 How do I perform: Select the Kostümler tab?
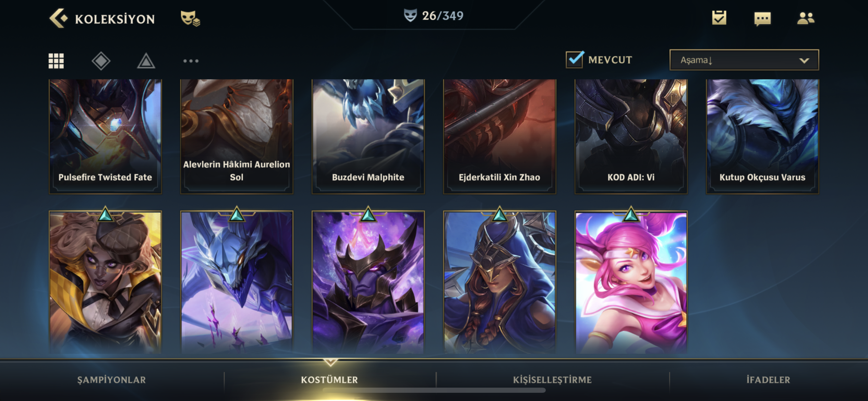click(x=329, y=380)
